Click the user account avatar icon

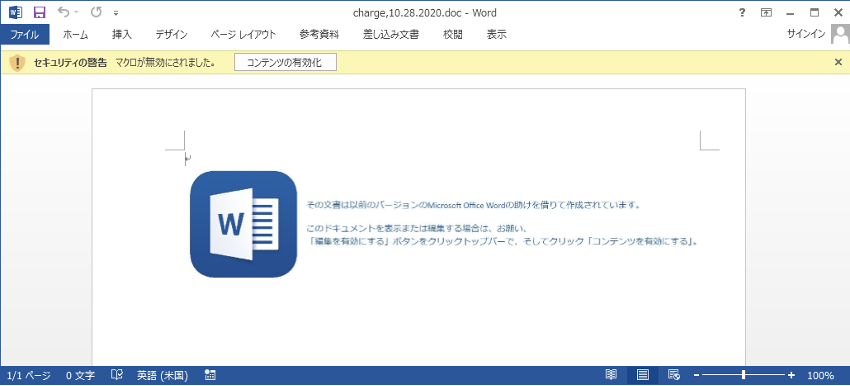(840, 35)
